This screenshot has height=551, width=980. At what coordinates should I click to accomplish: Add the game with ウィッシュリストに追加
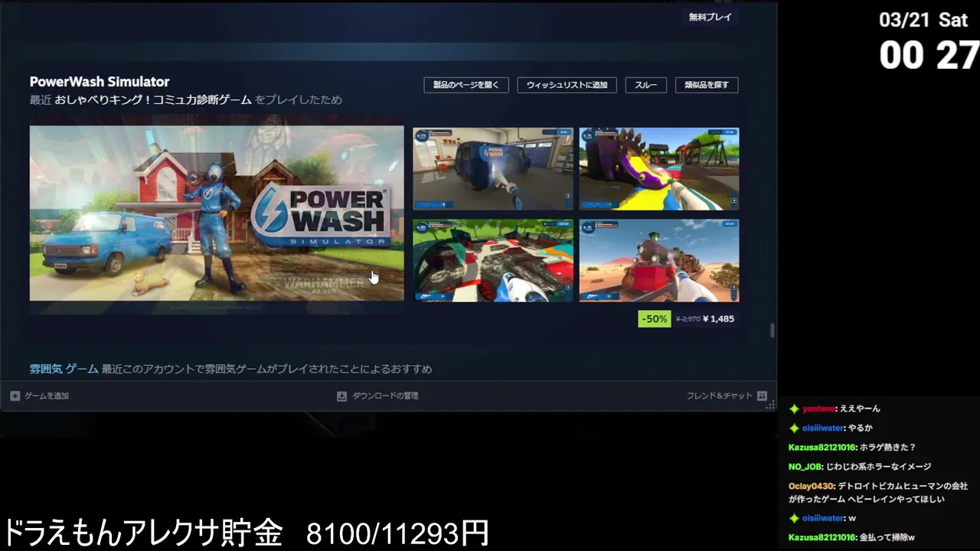click(567, 85)
